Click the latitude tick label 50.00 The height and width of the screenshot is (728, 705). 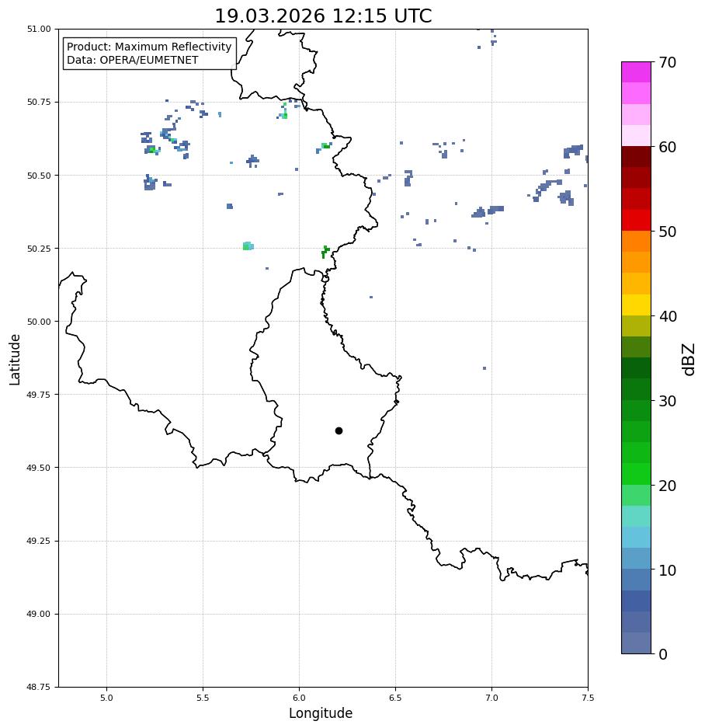(x=39, y=322)
